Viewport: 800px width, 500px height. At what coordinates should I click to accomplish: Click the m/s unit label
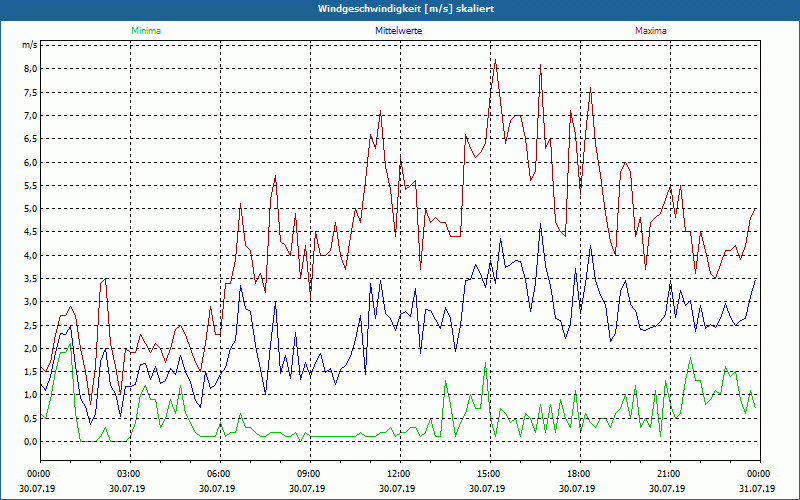pos(29,45)
